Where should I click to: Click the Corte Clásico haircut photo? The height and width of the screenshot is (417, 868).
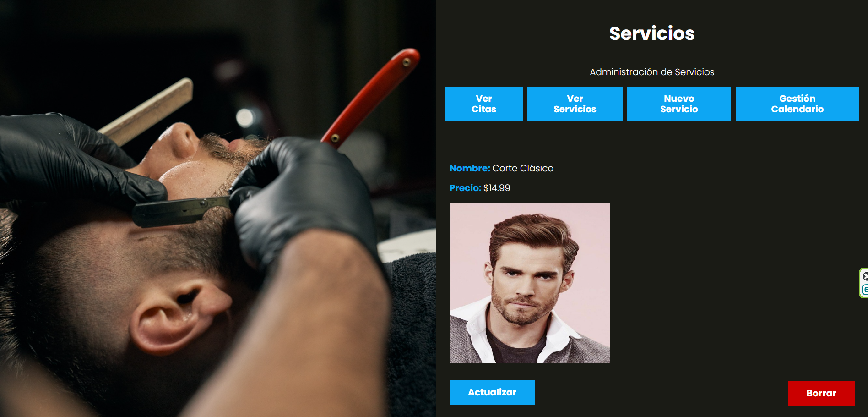pyautogui.click(x=529, y=283)
